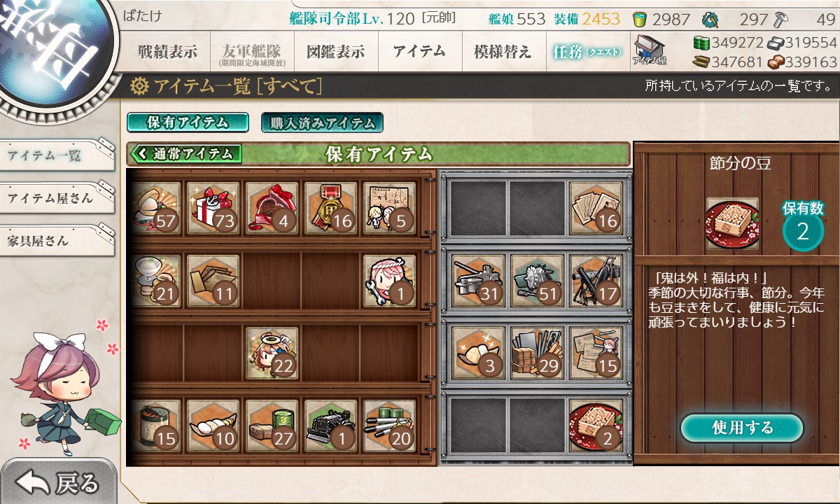Click the 使用する button
Image resolution: width=840 pixels, height=504 pixels.
coord(742,428)
